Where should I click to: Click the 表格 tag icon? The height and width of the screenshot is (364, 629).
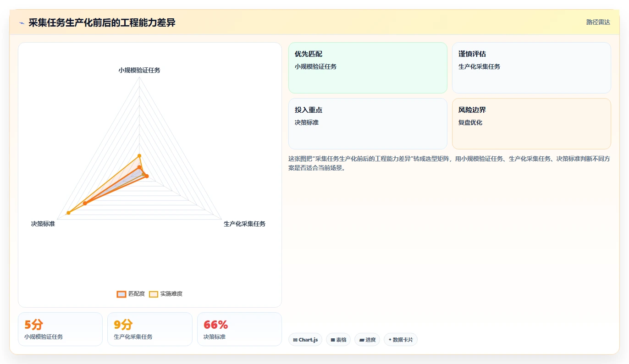pyautogui.click(x=333, y=340)
